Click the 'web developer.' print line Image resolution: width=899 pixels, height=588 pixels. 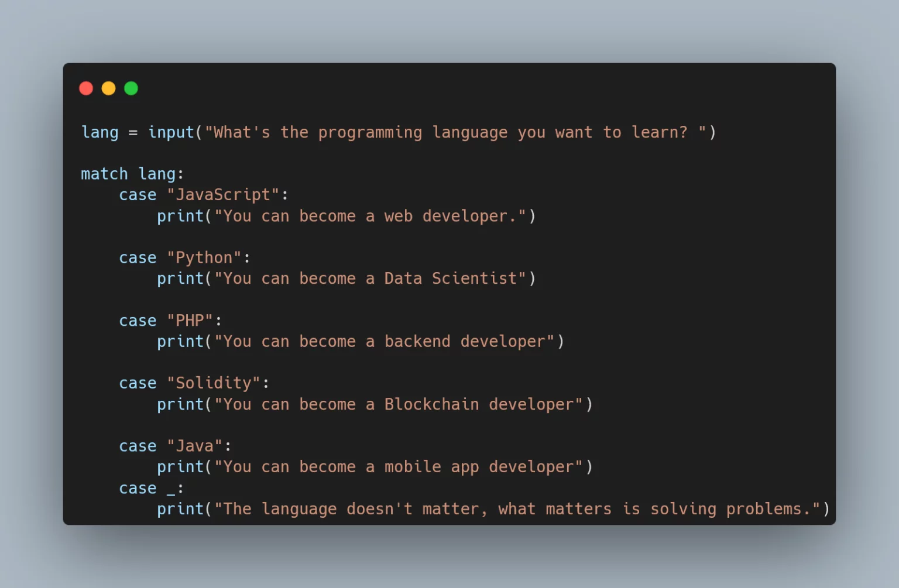pyautogui.click(x=346, y=216)
